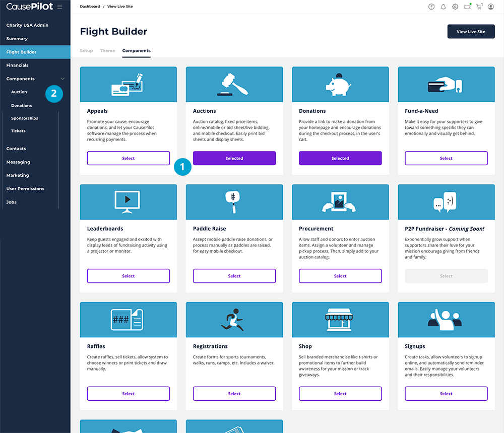Select the Raffles component
The image size is (504, 433).
128,394
